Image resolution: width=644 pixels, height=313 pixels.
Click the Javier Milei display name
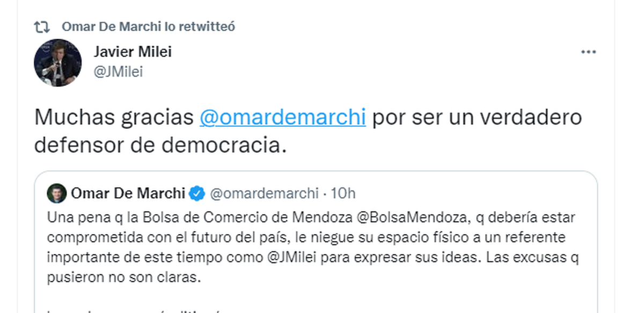(x=133, y=52)
